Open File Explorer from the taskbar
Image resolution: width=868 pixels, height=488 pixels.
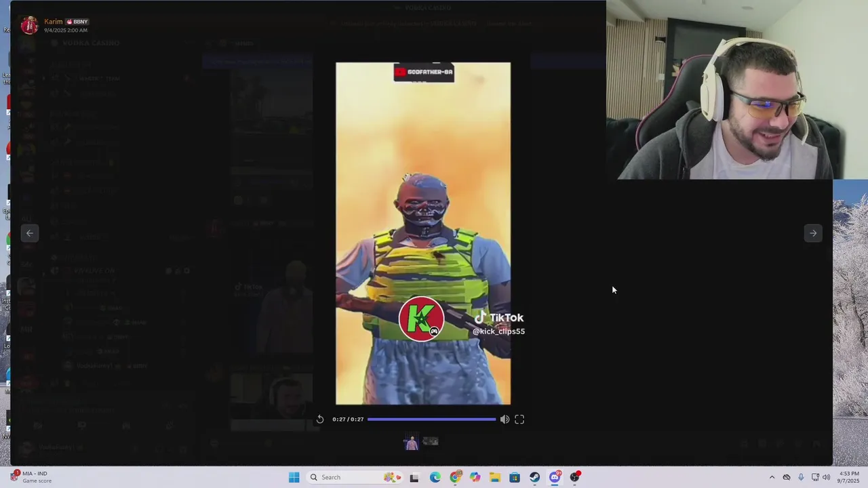(495, 477)
